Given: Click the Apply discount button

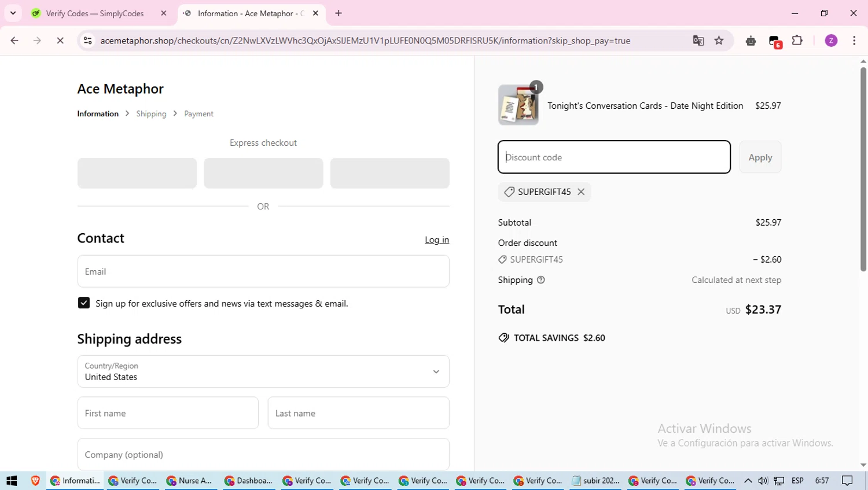Looking at the screenshot, I should (x=760, y=157).
